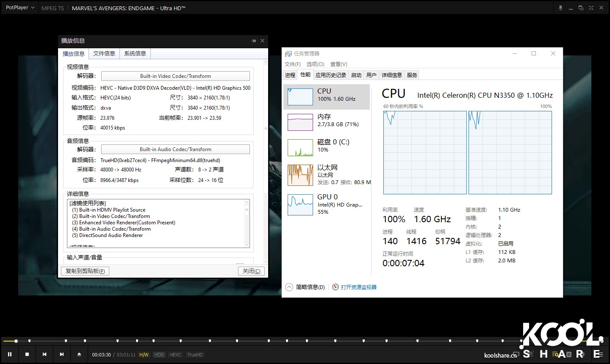Click the playback seek bar to jump position
This screenshot has width=610, height=364.
pyautogui.click(x=254, y=341)
